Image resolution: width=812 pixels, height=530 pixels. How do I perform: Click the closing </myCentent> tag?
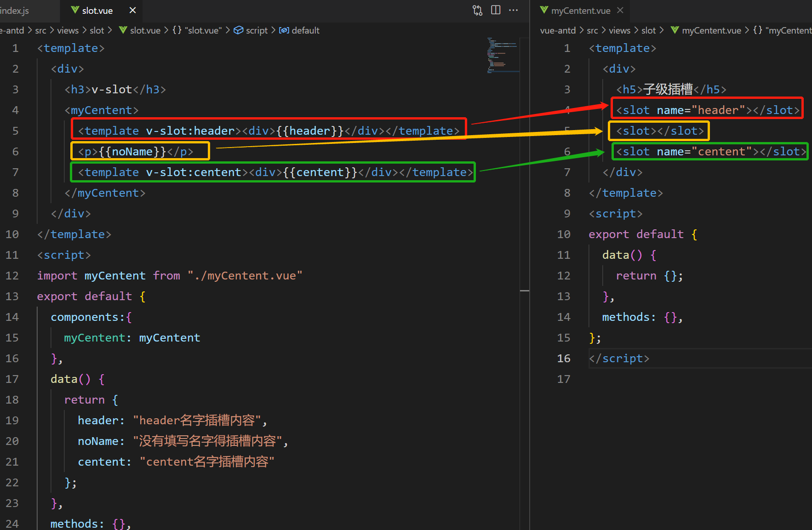(x=105, y=193)
